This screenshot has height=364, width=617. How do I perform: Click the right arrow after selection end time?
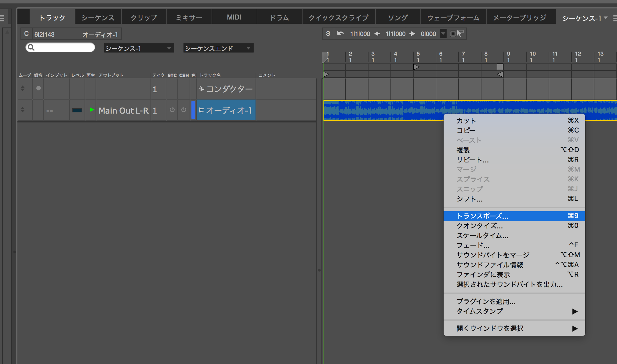pyautogui.click(x=412, y=34)
